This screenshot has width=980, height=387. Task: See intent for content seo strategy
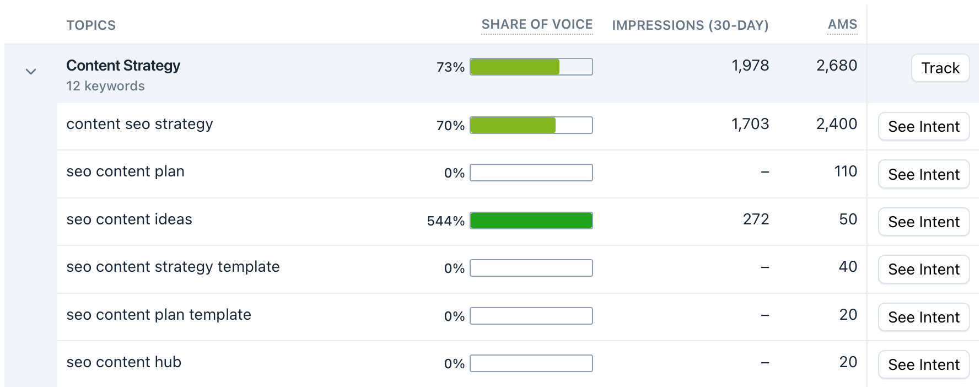[x=923, y=127]
